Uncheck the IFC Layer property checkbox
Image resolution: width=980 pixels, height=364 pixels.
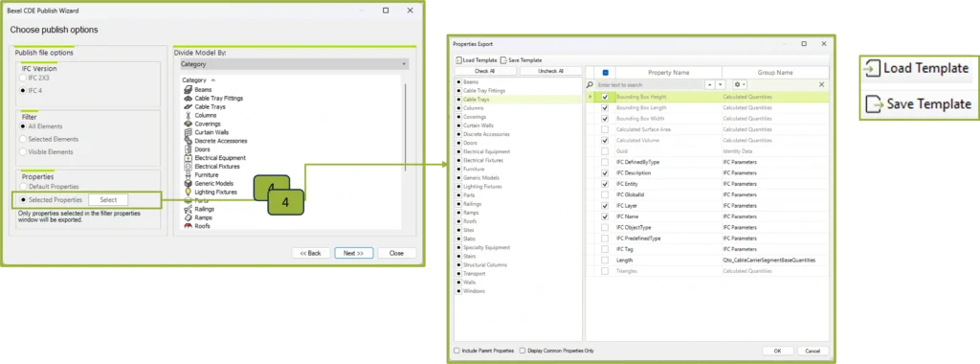(x=605, y=205)
